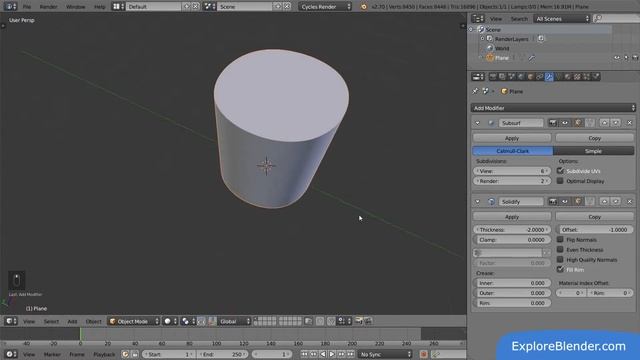The image size is (640, 360).
Task: Open the timeline Playback menu
Action: click(x=104, y=354)
